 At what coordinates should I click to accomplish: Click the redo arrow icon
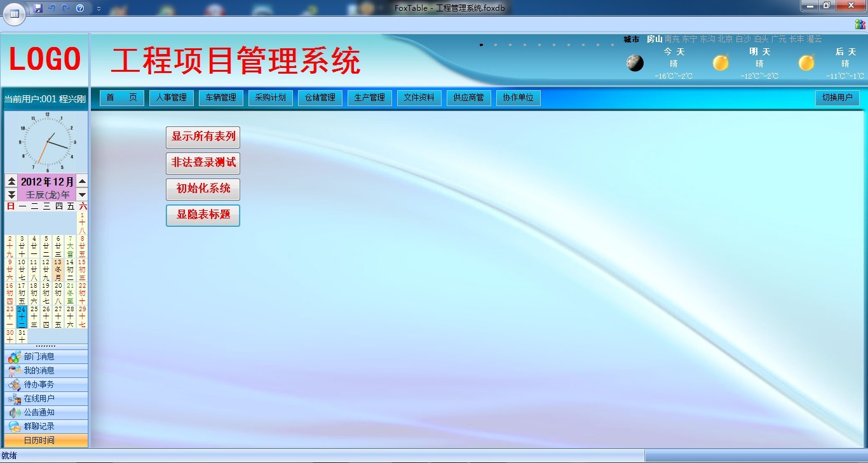click(65, 8)
